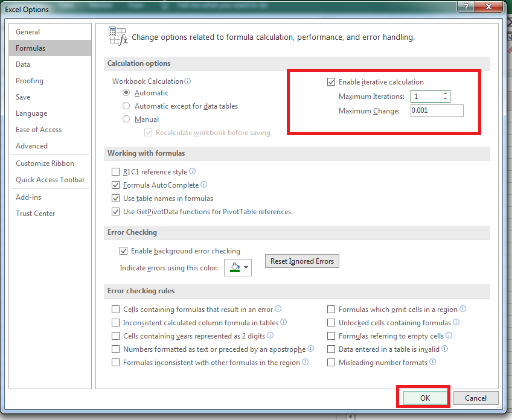512x420 pixels.
Task: Click info icon for cells resulting in an error
Action: (278, 309)
